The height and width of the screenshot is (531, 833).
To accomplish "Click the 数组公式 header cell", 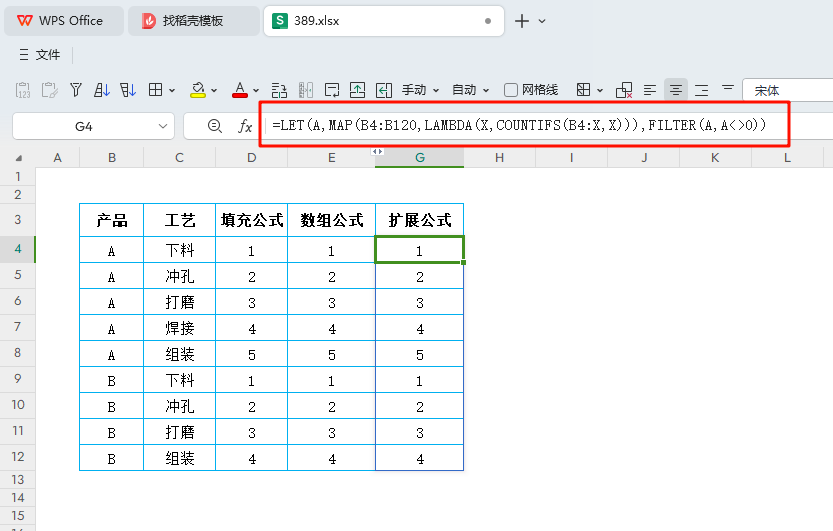I will click(x=332, y=220).
